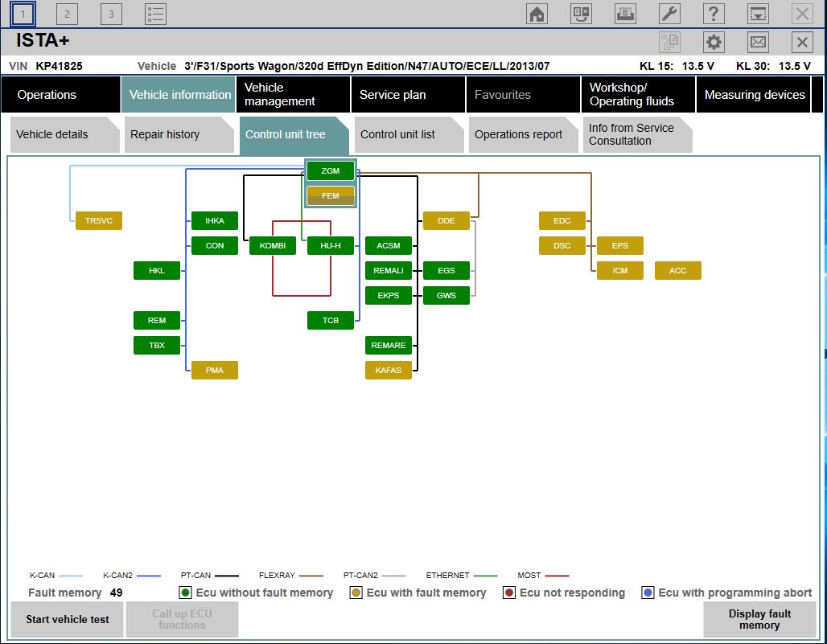Select the DDE control unit box
The height and width of the screenshot is (644, 827).
click(x=446, y=221)
